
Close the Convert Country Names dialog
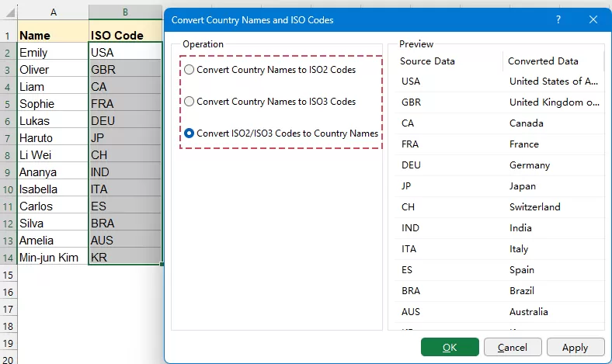[593, 19]
